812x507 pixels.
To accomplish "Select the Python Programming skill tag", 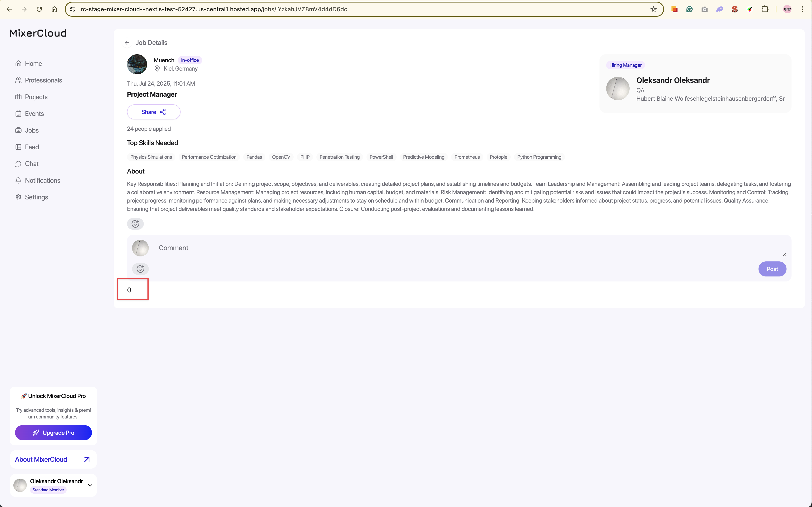I will tap(539, 157).
